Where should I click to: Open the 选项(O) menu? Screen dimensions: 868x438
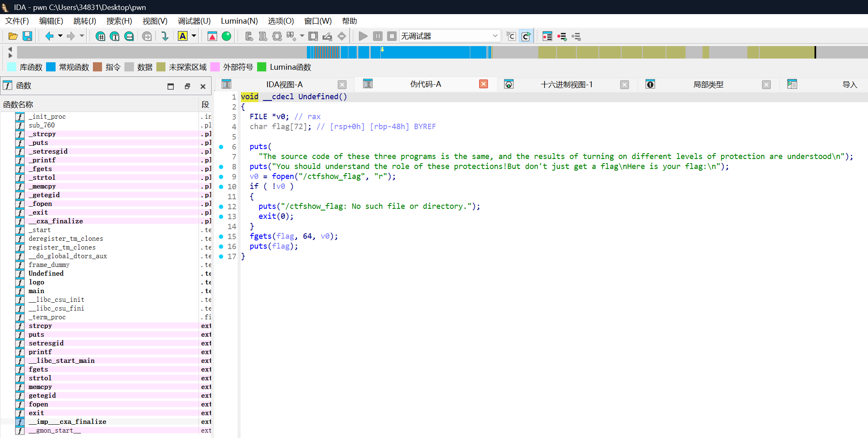click(x=281, y=21)
